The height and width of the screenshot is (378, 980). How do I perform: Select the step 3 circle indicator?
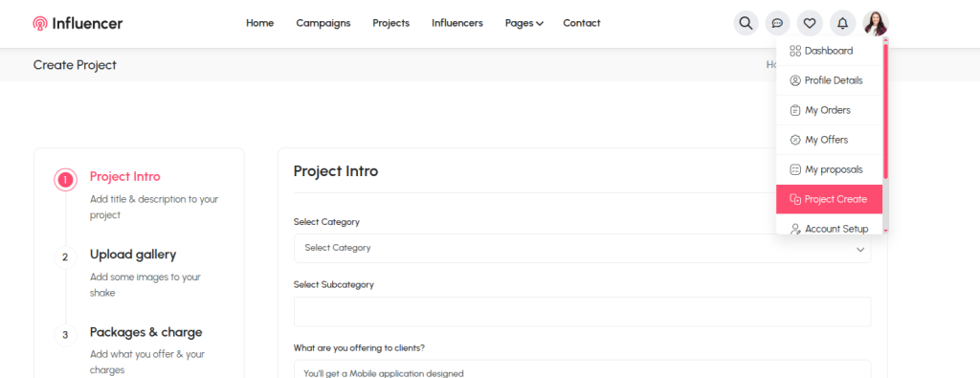pyautogui.click(x=65, y=335)
